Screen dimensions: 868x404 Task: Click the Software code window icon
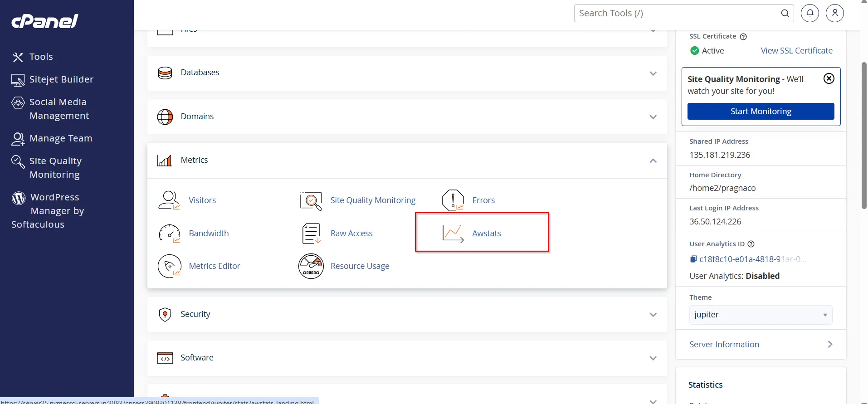pos(165,358)
